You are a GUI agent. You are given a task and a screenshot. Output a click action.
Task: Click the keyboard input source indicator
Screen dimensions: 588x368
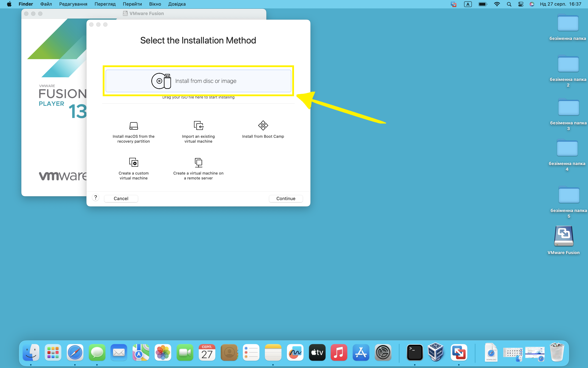coord(468,4)
